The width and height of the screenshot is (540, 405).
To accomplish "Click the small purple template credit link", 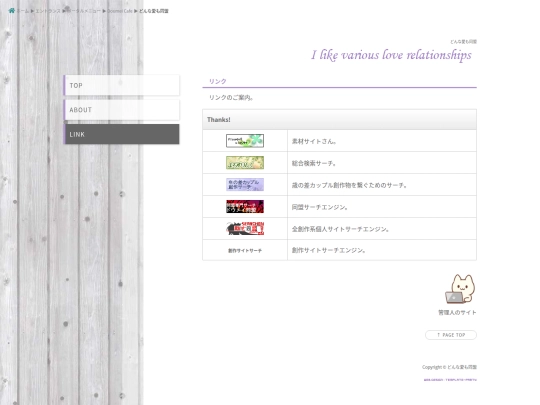I will pyautogui.click(x=450, y=380).
